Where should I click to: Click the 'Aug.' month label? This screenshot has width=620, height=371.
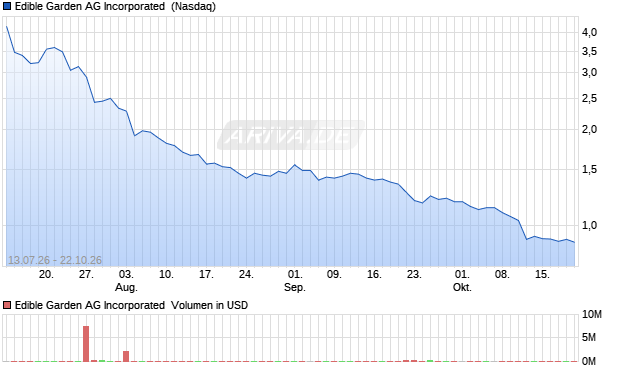point(126,287)
